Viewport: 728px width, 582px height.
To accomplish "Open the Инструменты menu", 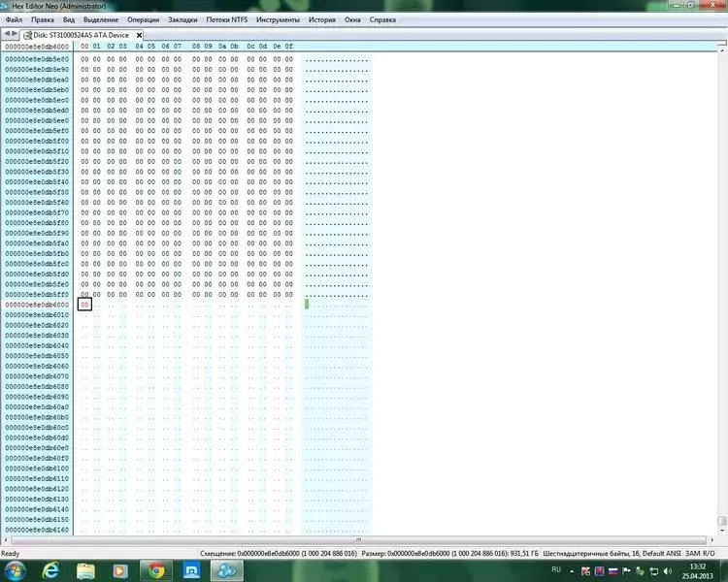I will click(x=278, y=20).
